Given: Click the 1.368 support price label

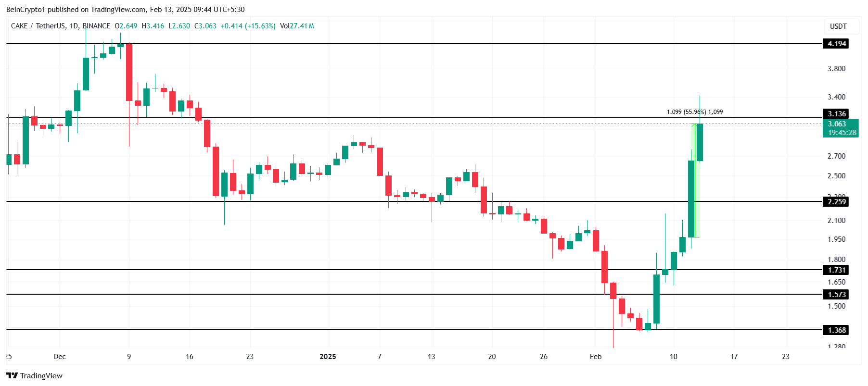Looking at the screenshot, I should pos(836,330).
